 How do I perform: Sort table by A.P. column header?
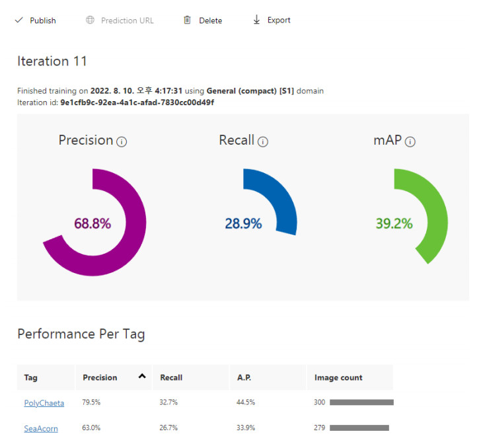243,377
